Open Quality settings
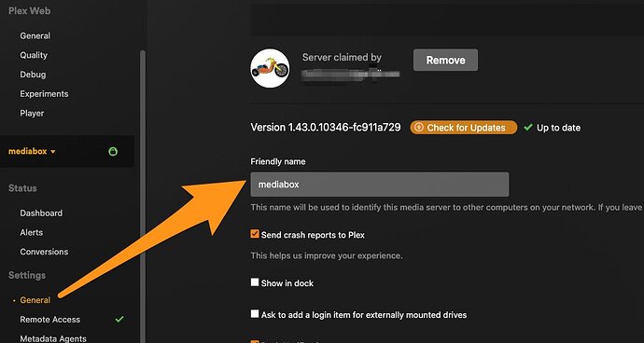 click(x=34, y=55)
